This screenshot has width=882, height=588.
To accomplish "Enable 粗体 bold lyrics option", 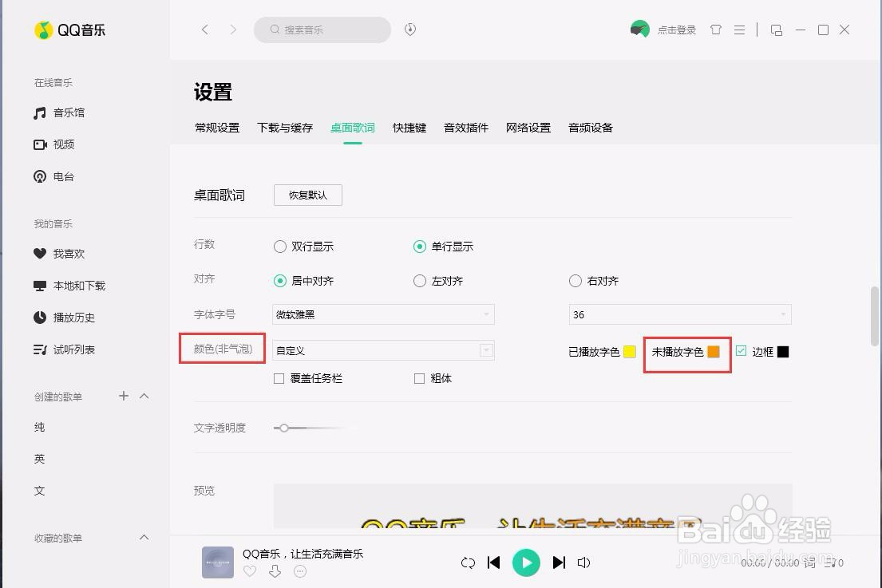I will 419,378.
